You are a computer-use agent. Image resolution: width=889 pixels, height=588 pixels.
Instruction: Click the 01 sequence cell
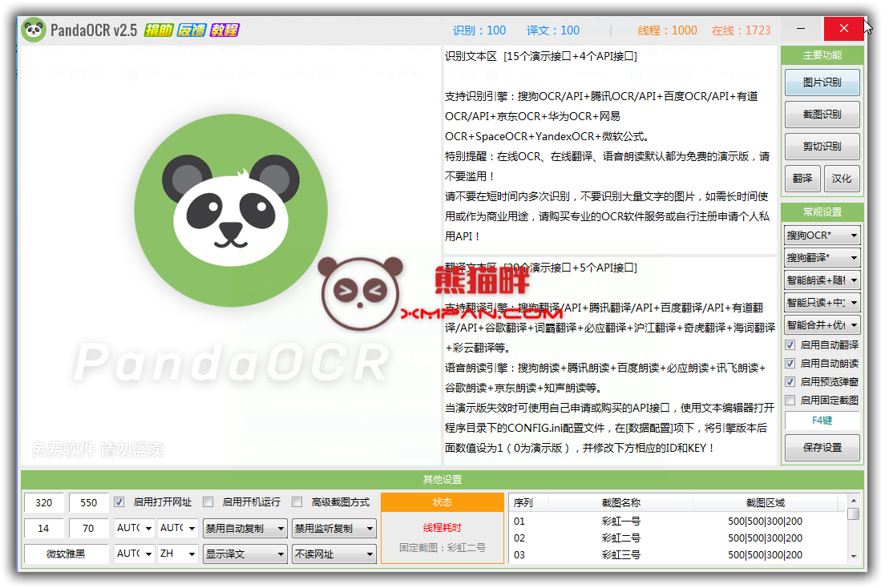(x=519, y=522)
